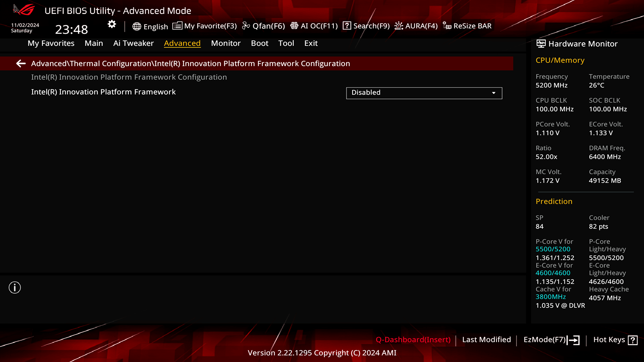Viewport: 644px width, 362px height.
Task: Open Search question mark icon
Action: pyautogui.click(x=347, y=26)
